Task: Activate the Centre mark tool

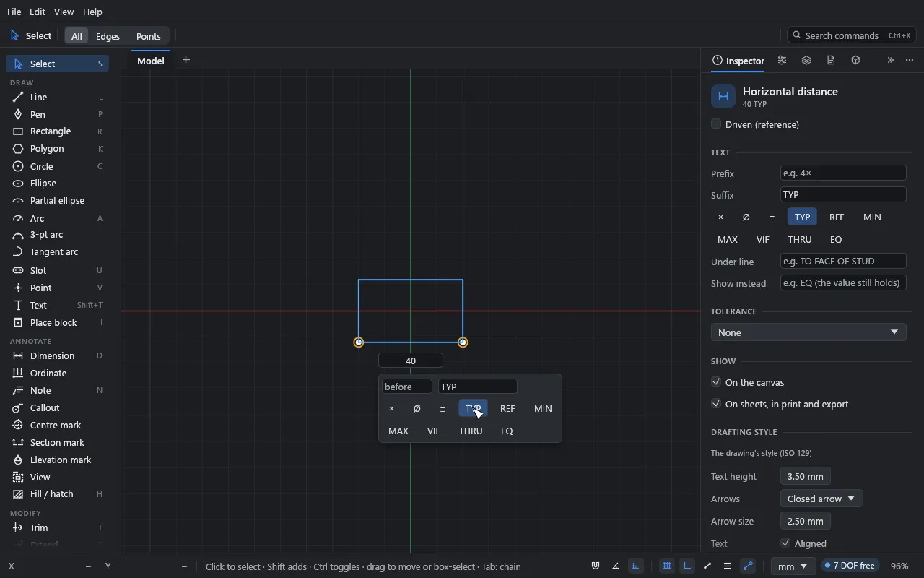Action: click(58, 425)
